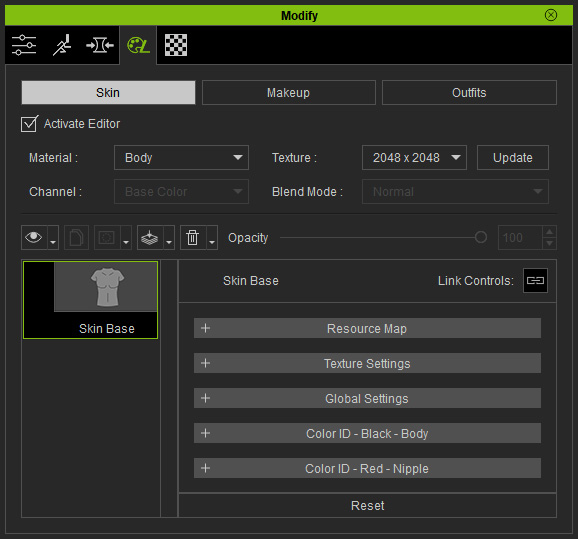Click the Update button
Screen dimensions: 578x539
(513, 157)
